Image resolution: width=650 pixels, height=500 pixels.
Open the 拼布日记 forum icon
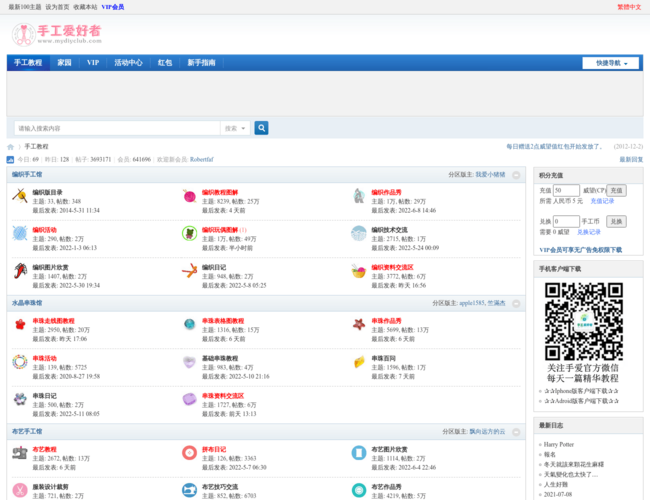coord(188,453)
